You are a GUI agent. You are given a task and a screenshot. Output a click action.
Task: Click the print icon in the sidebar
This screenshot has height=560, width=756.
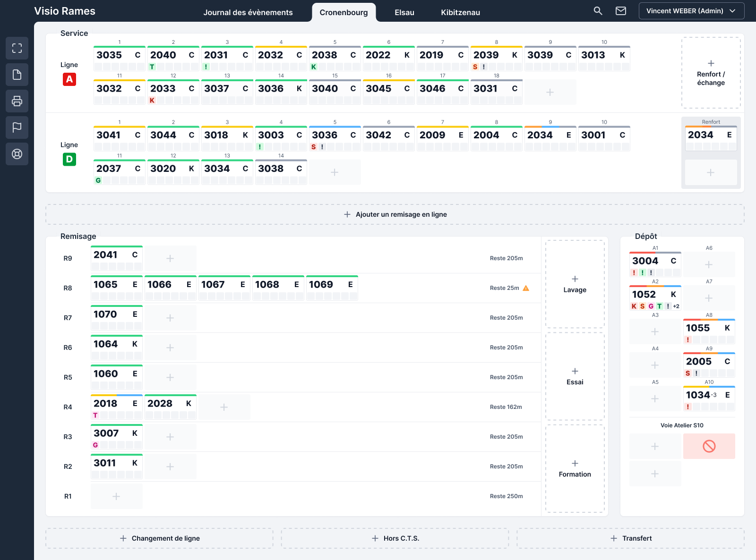click(17, 101)
